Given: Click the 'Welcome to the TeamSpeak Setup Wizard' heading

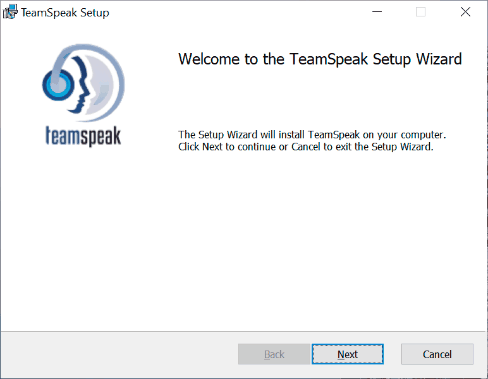Looking at the screenshot, I should tap(320, 59).
